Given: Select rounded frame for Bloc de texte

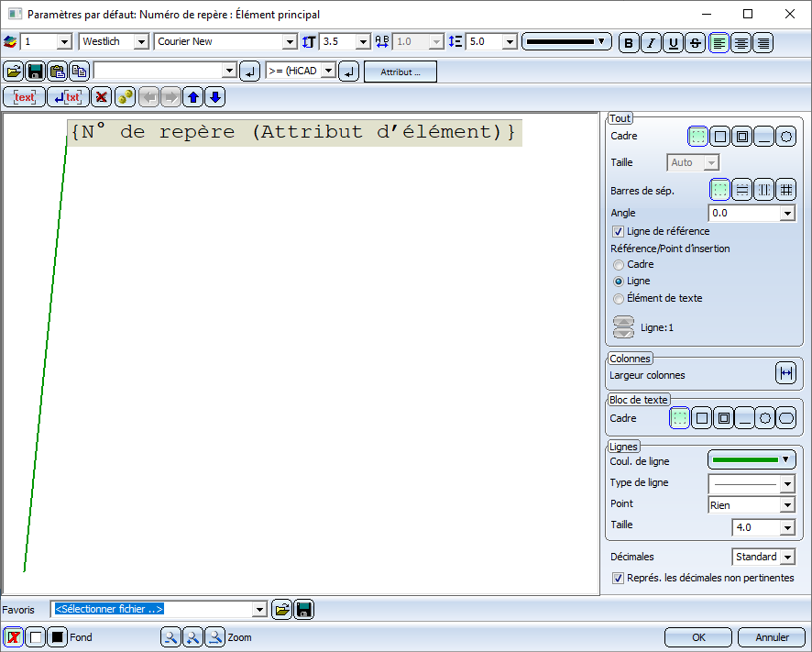Looking at the screenshot, I should tap(785, 418).
